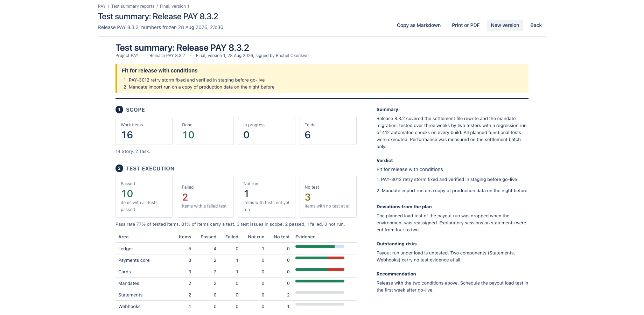The width and height of the screenshot is (644, 315).
Task: Select the Done 10 card
Action: coord(205,131)
